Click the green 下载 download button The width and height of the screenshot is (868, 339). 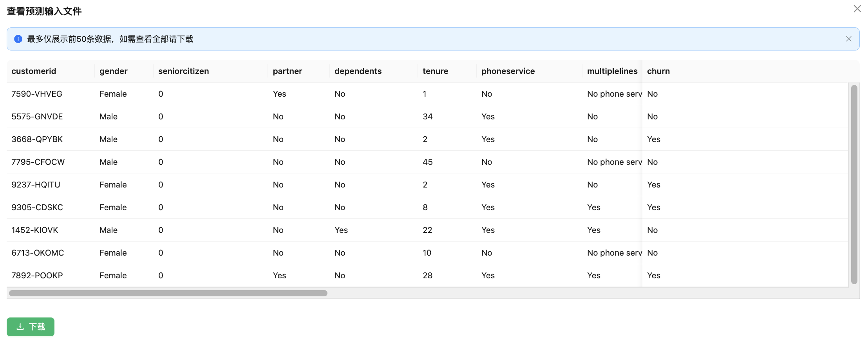(x=31, y=326)
